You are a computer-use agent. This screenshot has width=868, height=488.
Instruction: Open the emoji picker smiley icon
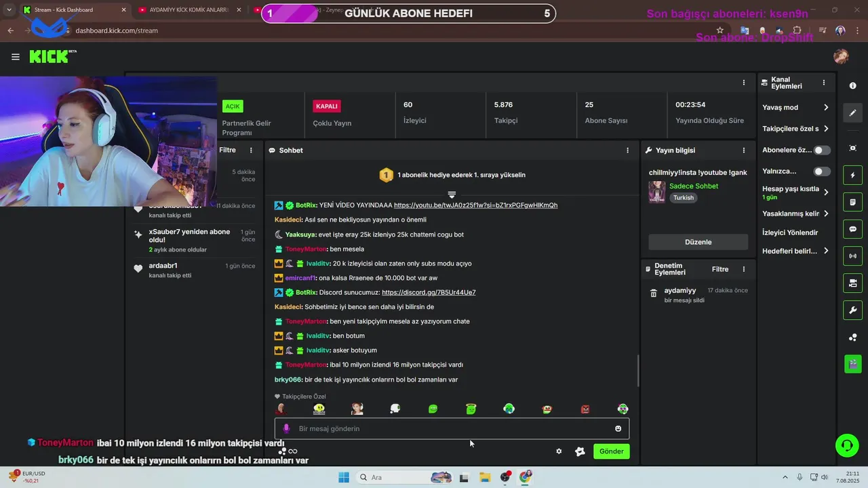click(x=618, y=428)
